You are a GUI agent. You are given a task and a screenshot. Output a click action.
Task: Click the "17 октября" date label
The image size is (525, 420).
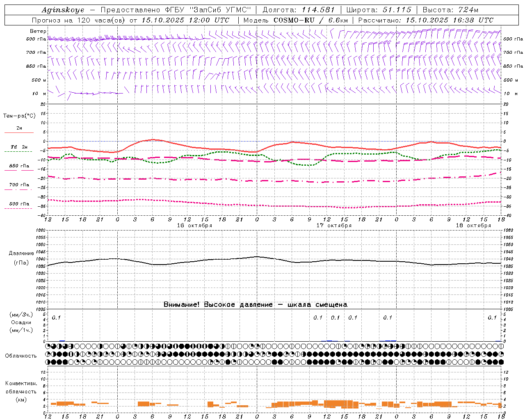[334, 226]
